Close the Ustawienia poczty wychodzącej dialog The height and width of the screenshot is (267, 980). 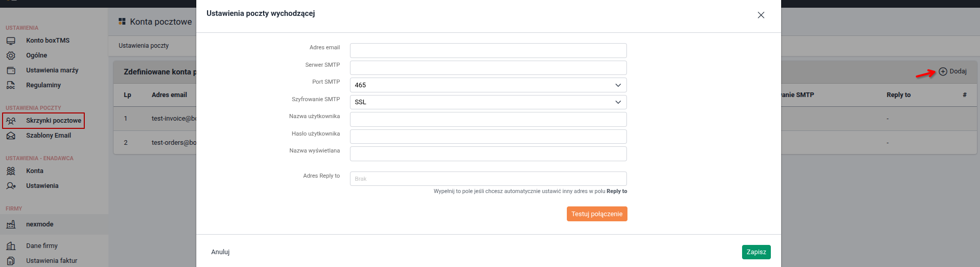click(x=761, y=15)
